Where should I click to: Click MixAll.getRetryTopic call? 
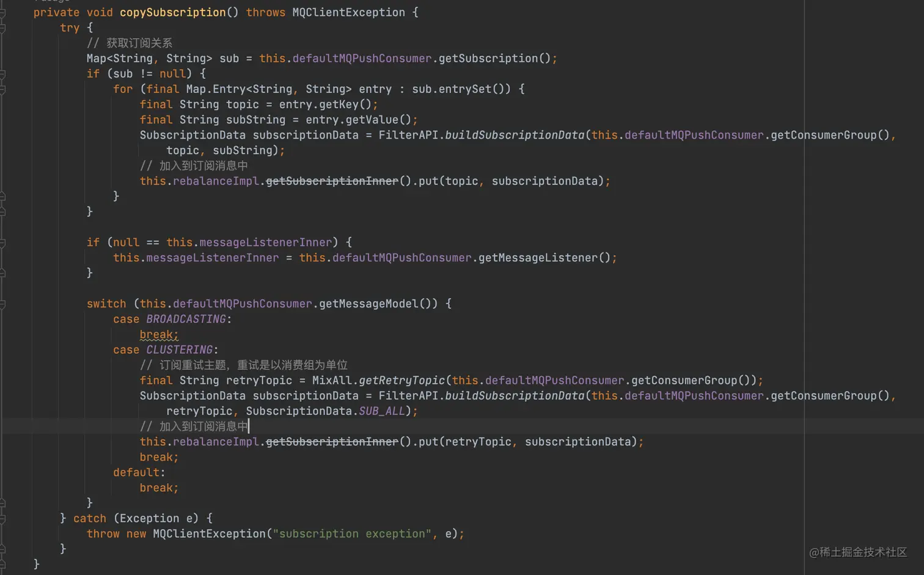coord(378,380)
